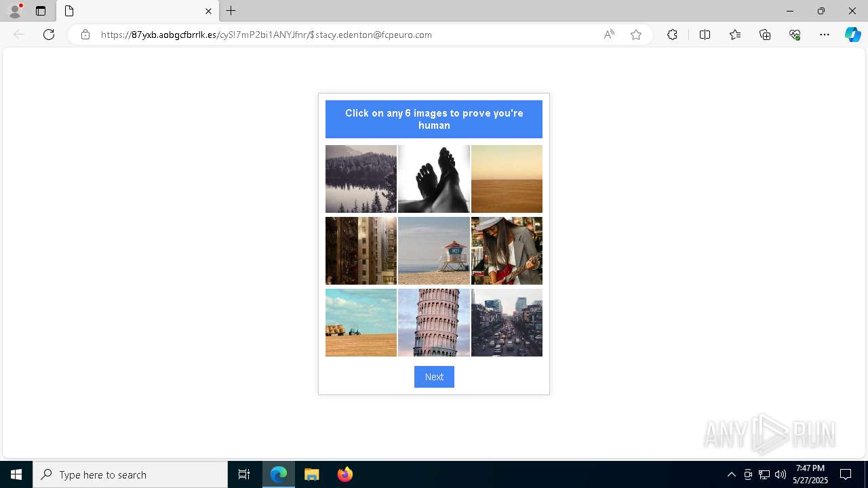The image size is (868, 488).
Task: Open Browser essentials heart icon
Action: pos(795,35)
